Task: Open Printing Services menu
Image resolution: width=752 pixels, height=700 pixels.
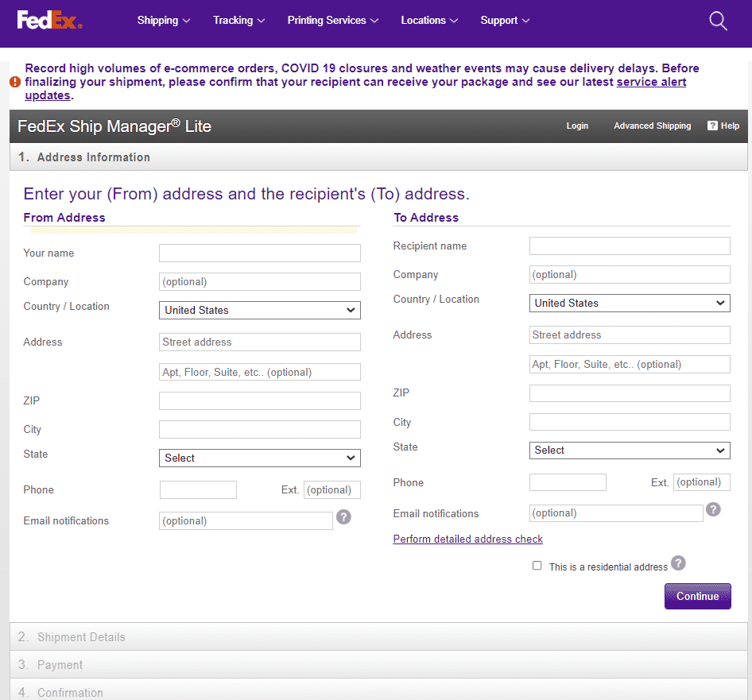Action: 333,21
